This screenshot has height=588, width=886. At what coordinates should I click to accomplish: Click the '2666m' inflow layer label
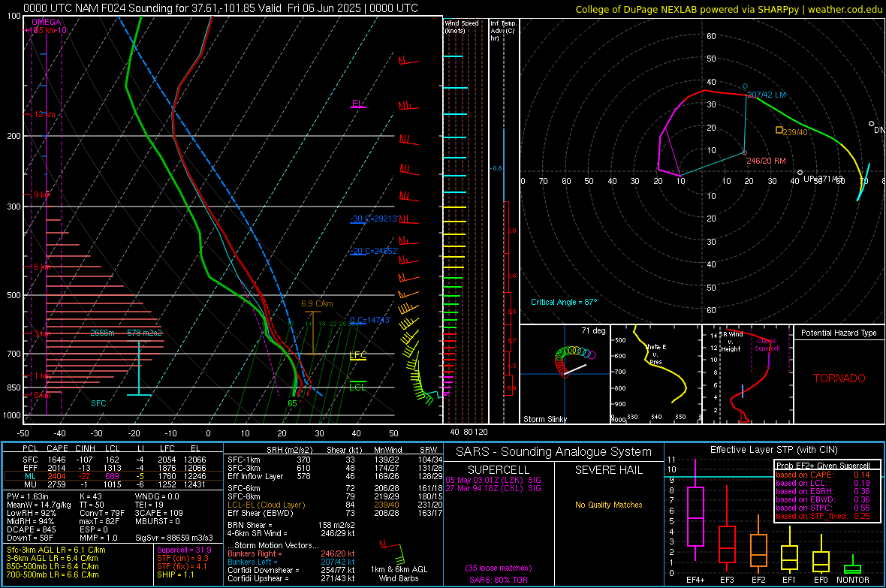(102, 333)
